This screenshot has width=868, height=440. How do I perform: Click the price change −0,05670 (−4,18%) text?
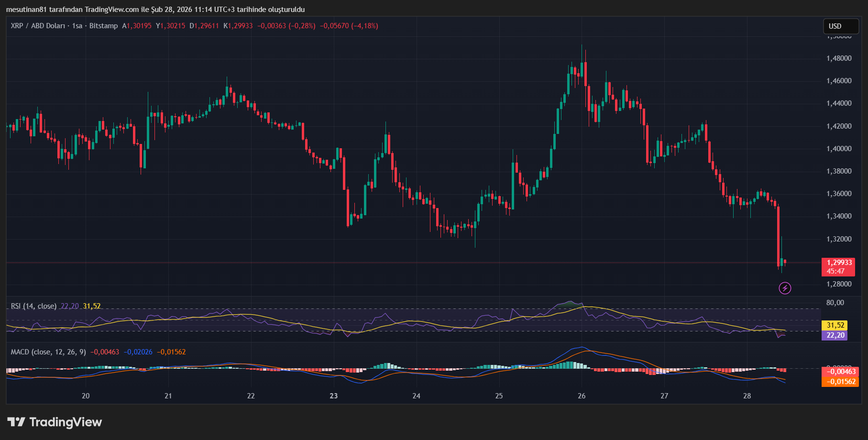[x=349, y=26]
